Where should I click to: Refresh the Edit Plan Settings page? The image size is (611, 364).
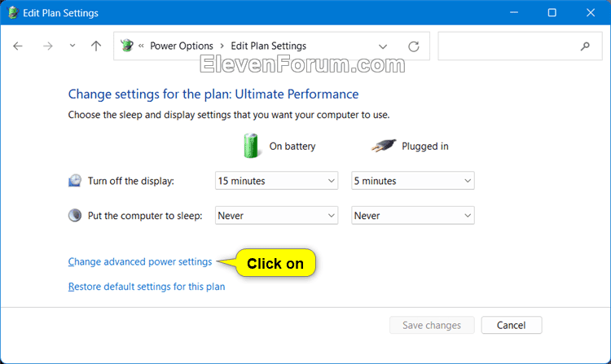click(413, 46)
